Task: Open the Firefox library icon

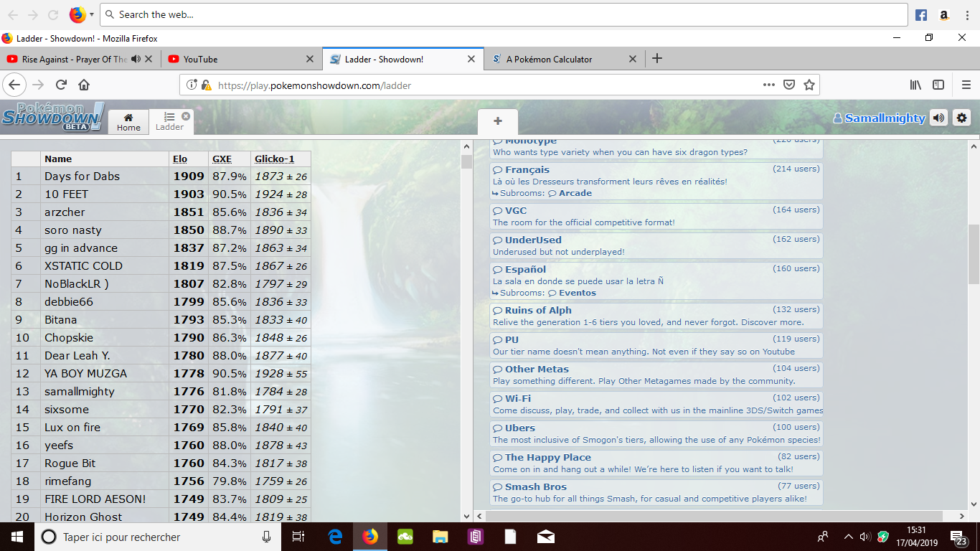Action: click(x=915, y=85)
